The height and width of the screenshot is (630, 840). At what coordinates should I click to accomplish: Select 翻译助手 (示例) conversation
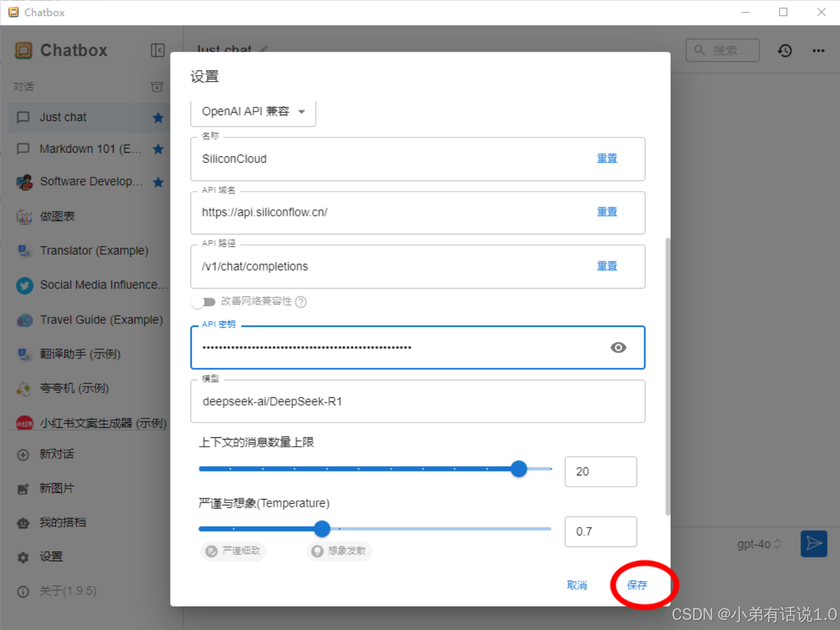coord(88,354)
